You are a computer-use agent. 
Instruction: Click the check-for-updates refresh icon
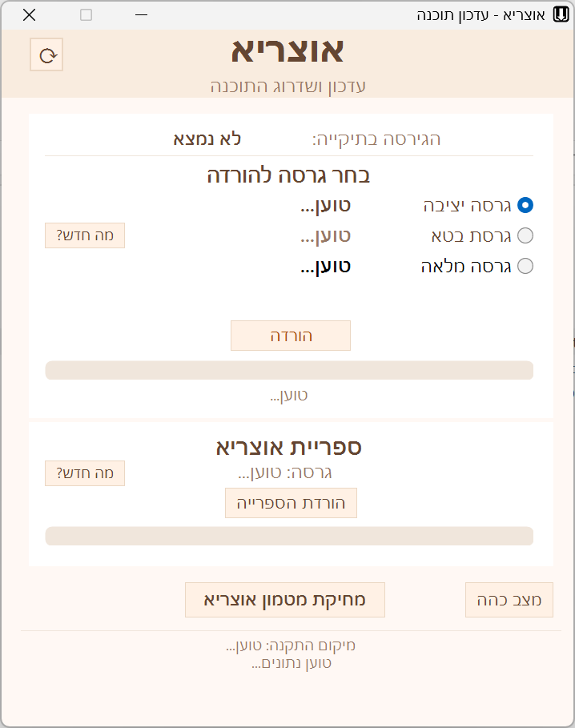46,54
